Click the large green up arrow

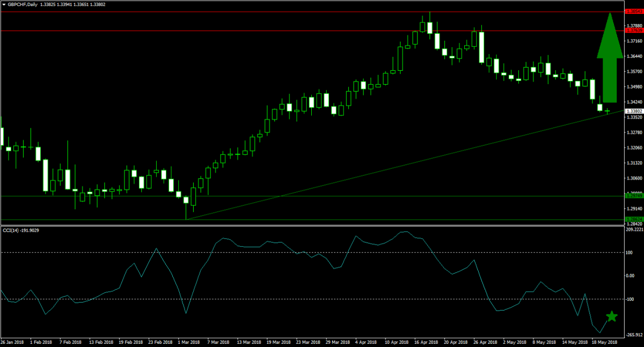609,59
